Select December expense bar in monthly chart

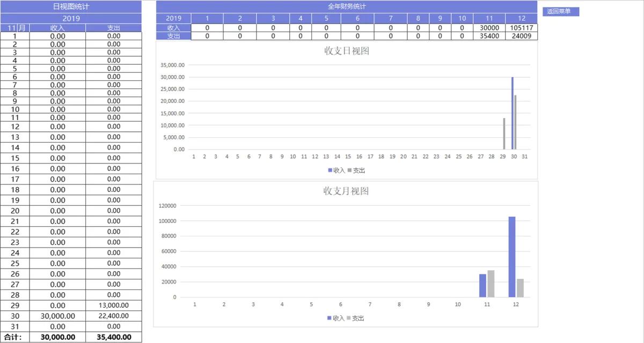point(520,288)
